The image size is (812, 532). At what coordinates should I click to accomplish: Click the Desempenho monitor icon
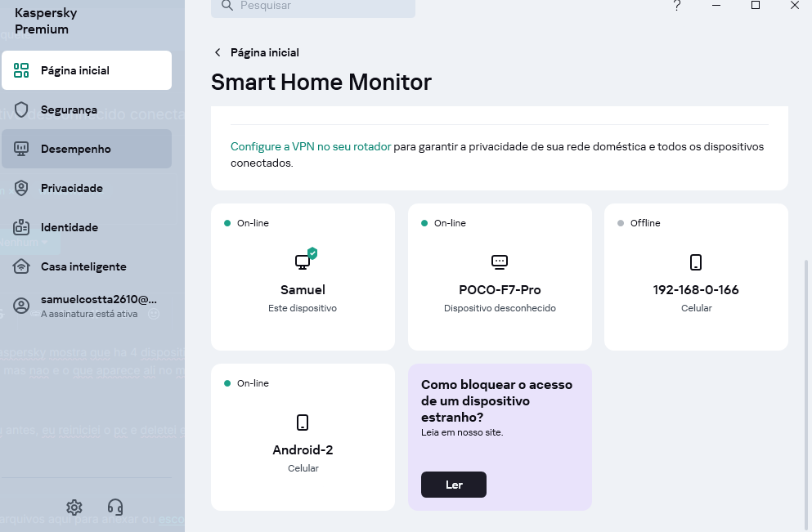[x=21, y=149]
